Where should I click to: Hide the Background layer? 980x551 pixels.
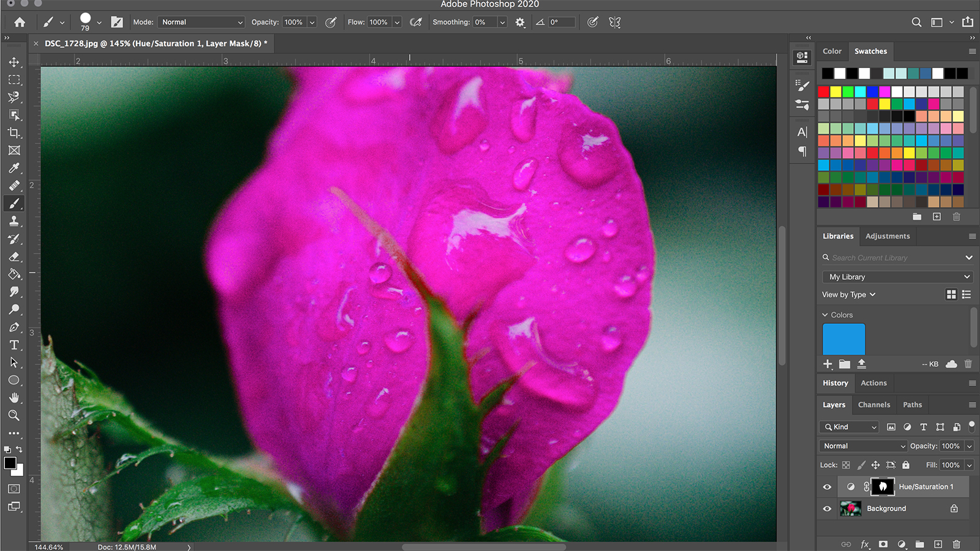click(827, 509)
